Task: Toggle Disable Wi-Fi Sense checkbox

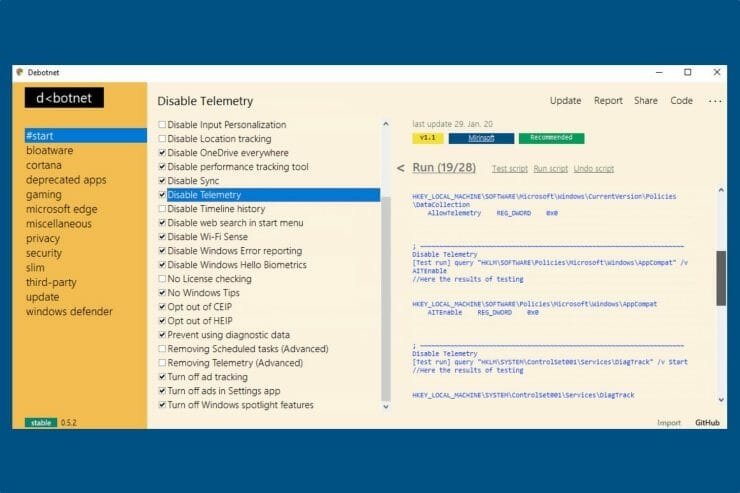Action: point(162,236)
